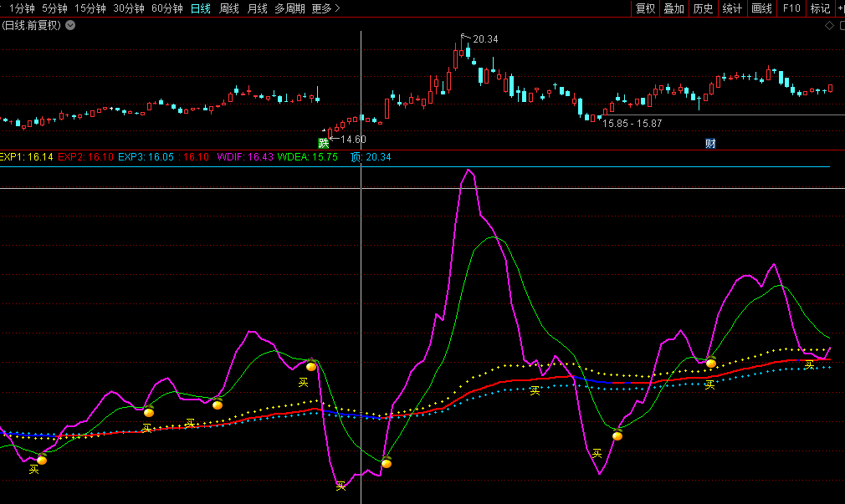Toggle the 复权 adjustment button
The height and width of the screenshot is (504, 845).
click(x=645, y=8)
